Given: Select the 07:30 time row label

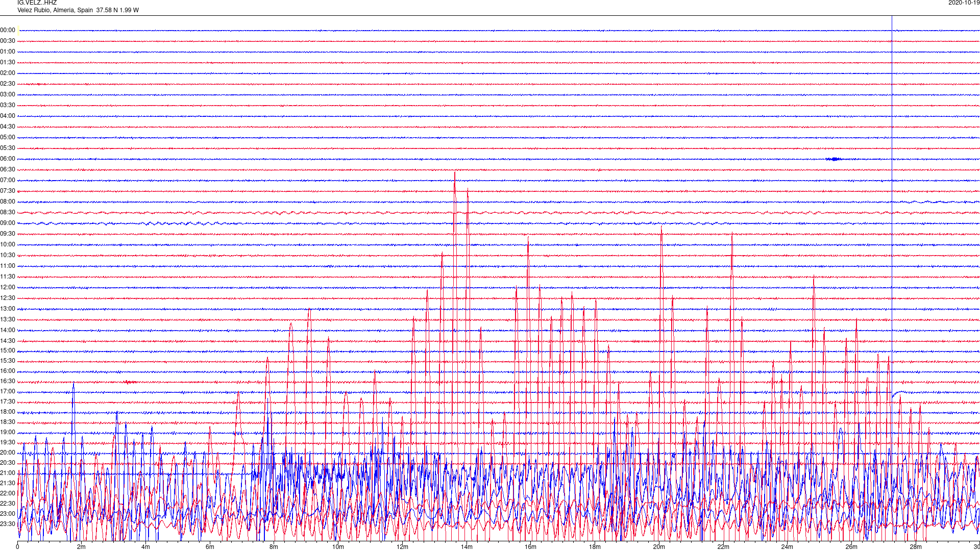Looking at the screenshot, I should (x=8, y=191).
